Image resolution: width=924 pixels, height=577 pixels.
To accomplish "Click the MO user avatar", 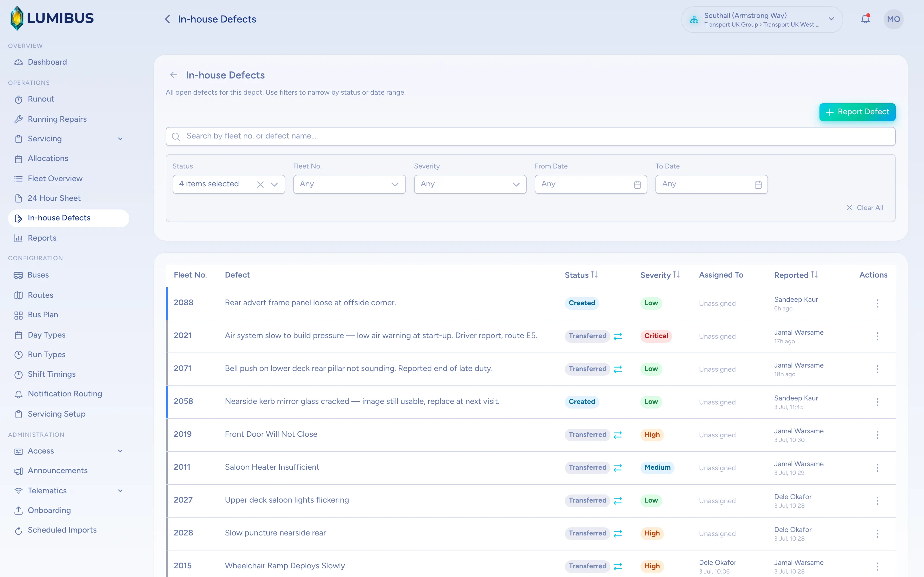I will (x=893, y=19).
